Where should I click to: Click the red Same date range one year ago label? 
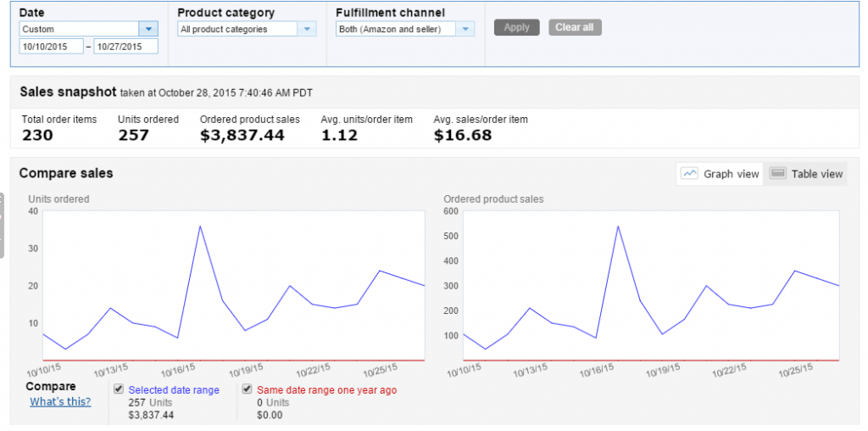click(326, 390)
